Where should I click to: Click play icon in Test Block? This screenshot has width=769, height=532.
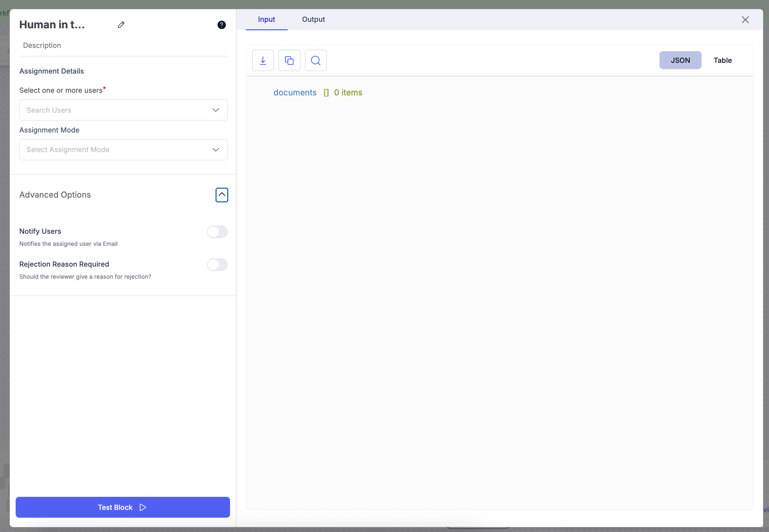click(x=143, y=507)
